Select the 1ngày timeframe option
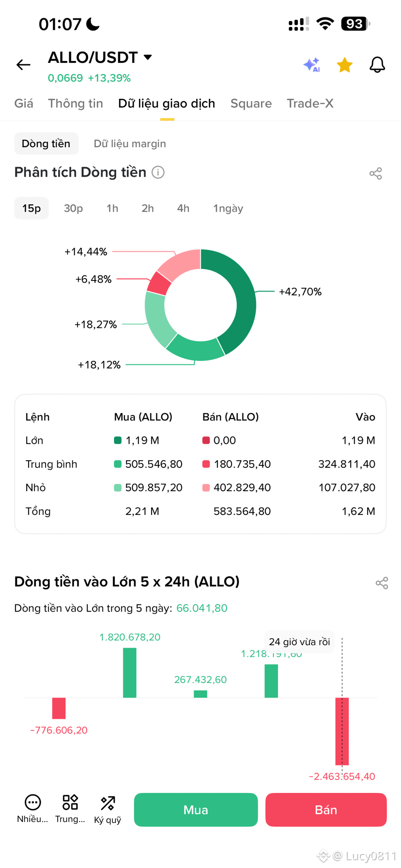Viewport: 401px width, 868px height. point(228,208)
